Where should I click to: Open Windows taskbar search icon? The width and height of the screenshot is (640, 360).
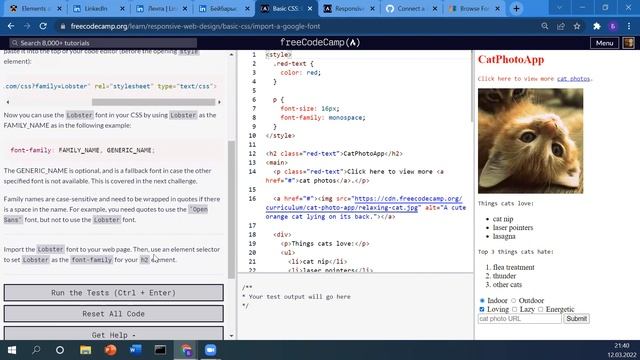pyautogui.click(x=36, y=350)
